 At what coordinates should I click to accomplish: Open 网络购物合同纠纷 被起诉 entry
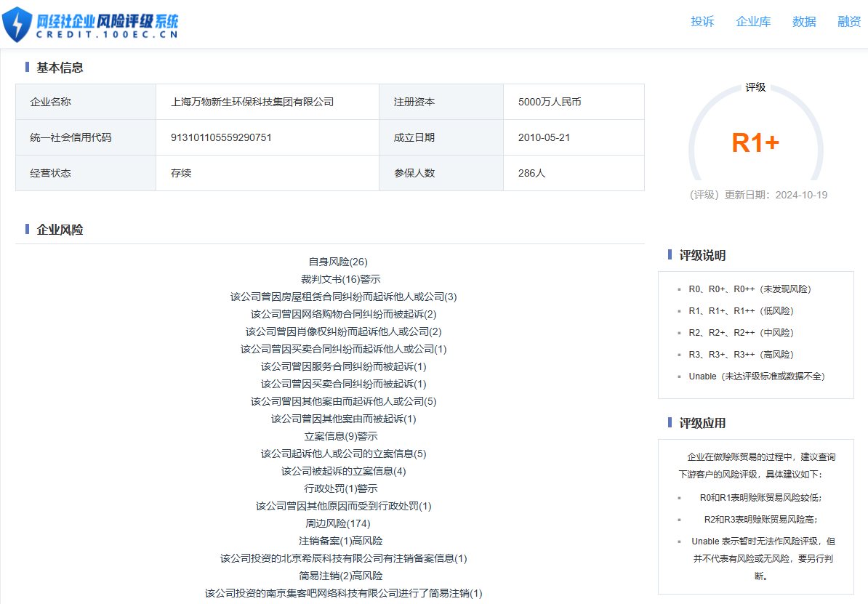coord(343,314)
